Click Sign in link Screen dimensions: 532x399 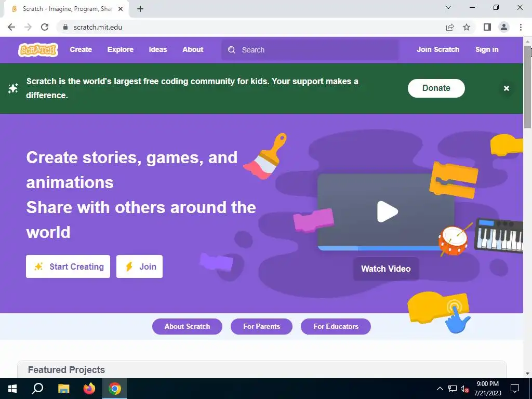point(487,49)
